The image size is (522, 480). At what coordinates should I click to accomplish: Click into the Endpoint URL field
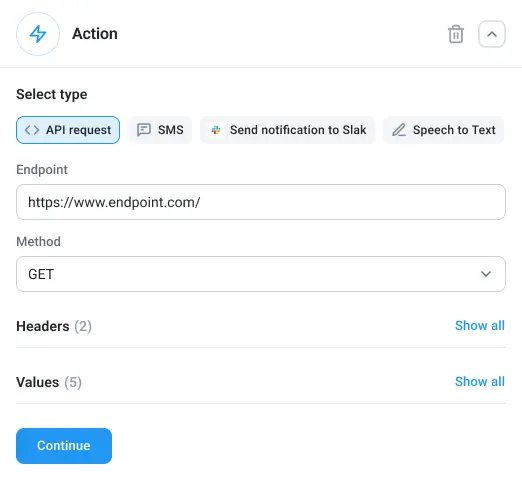click(x=261, y=202)
